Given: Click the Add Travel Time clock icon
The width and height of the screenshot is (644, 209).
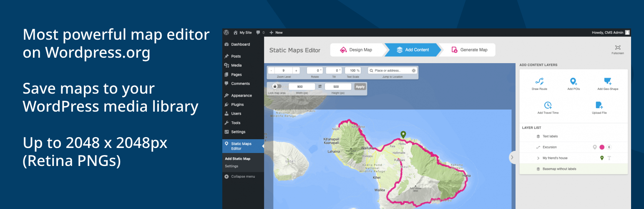Looking at the screenshot, I should 548,105.
